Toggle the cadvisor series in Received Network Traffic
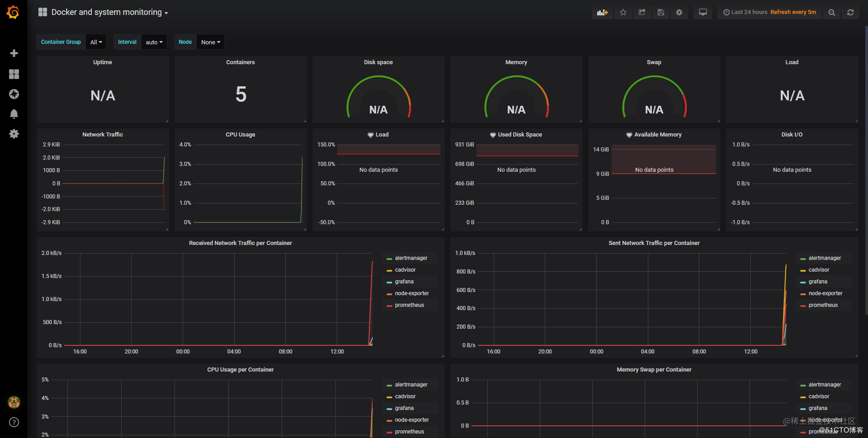 (405, 269)
